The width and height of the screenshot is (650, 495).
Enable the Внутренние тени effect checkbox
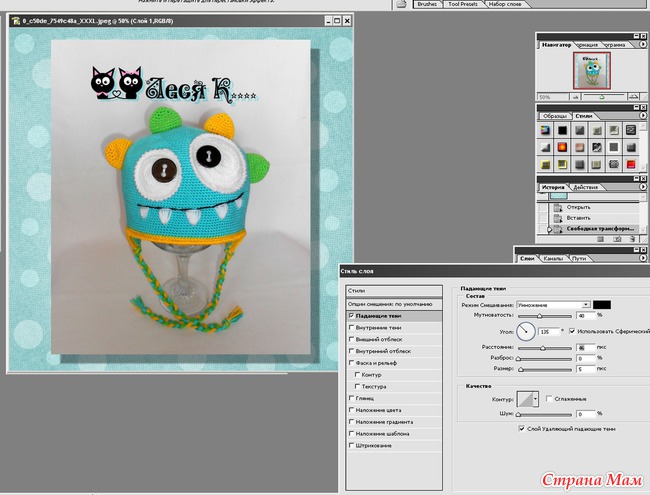click(351, 327)
